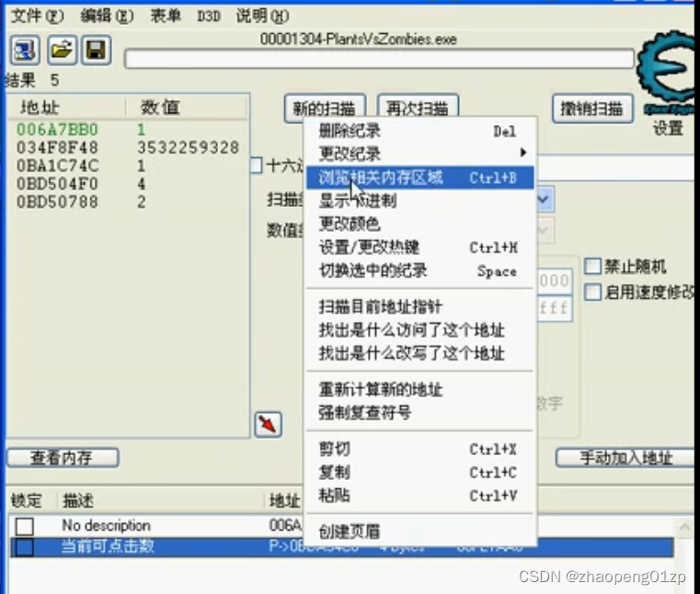
Task: Open the process list computer icon
Action: click(25, 50)
